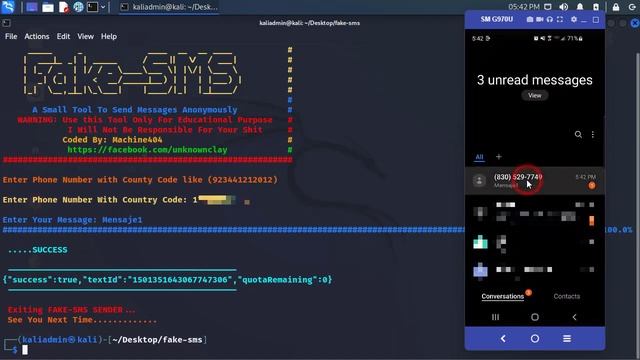Open the web browser globe icon

[78, 7]
